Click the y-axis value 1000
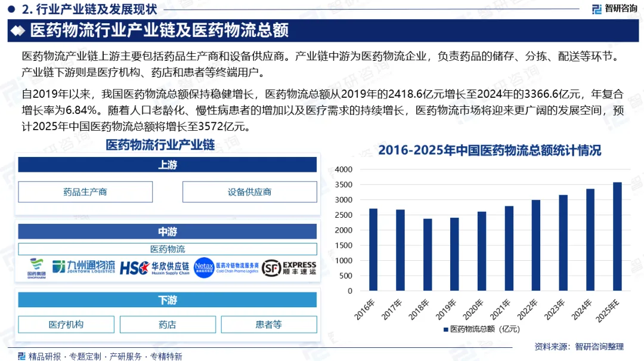The image size is (644, 361). [x=344, y=261]
